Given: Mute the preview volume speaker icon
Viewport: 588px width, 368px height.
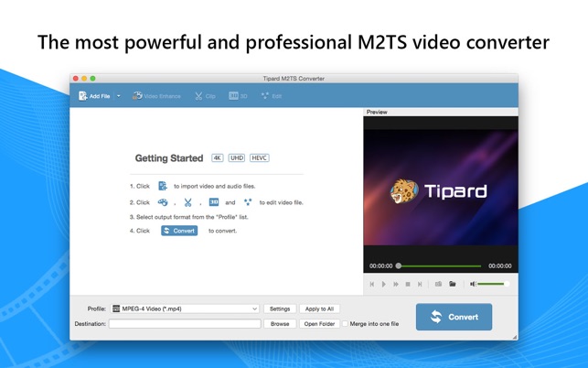Looking at the screenshot, I should pos(473,284).
